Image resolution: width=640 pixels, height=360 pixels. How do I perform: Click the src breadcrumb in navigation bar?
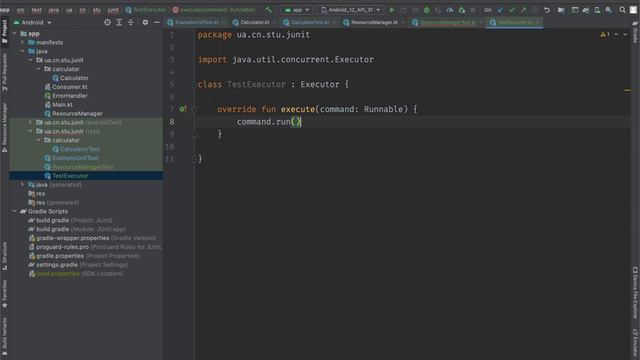click(x=20, y=10)
